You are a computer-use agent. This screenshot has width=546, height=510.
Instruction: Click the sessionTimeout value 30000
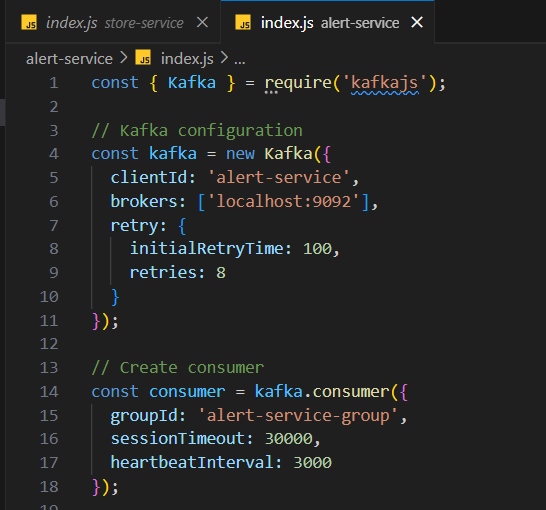point(289,439)
